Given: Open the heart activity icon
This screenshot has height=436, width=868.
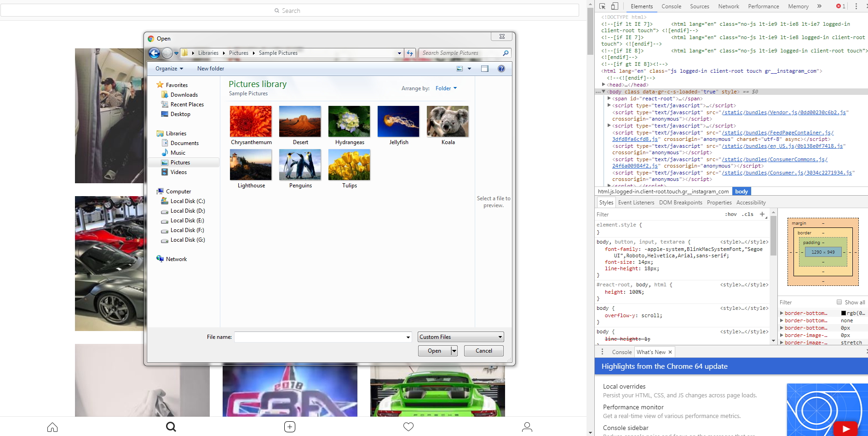Looking at the screenshot, I should click(x=408, y=427).
